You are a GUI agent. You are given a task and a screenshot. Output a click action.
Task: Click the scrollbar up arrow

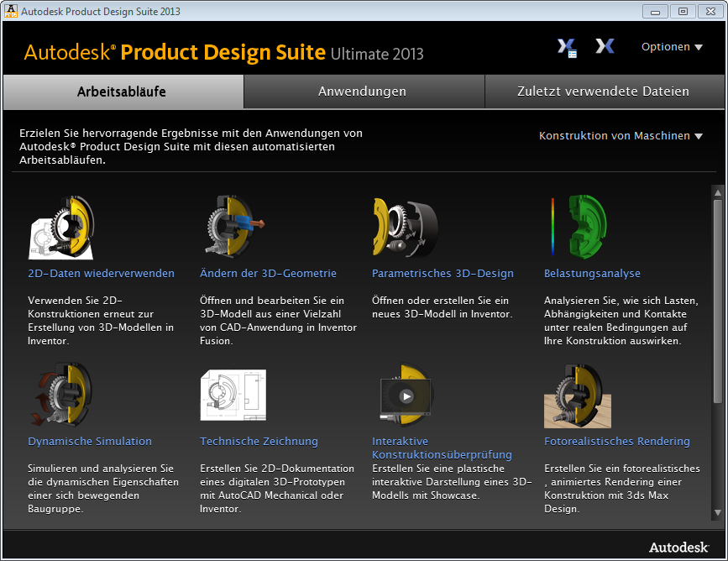tap(718, 192)
